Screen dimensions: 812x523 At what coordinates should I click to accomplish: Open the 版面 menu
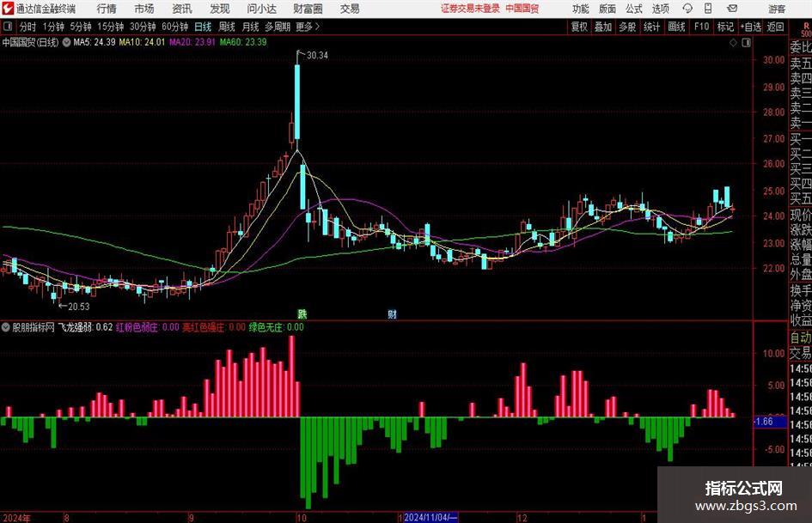[x=607, y=9]
